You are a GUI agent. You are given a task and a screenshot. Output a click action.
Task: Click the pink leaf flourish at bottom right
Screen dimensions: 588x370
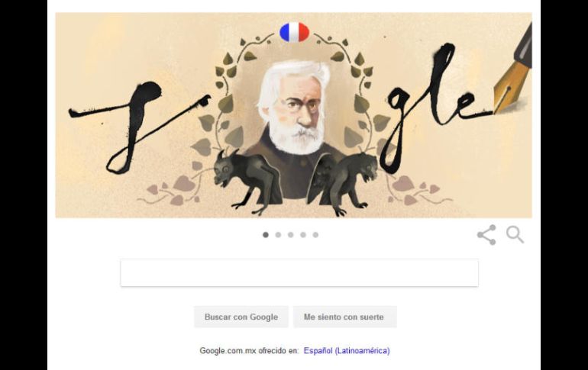(416, 189)
